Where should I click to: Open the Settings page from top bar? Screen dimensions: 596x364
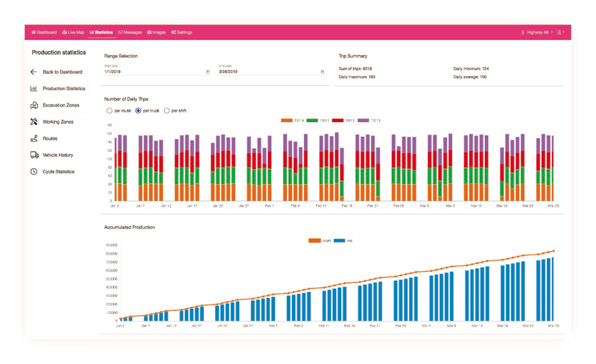point(181,33)
